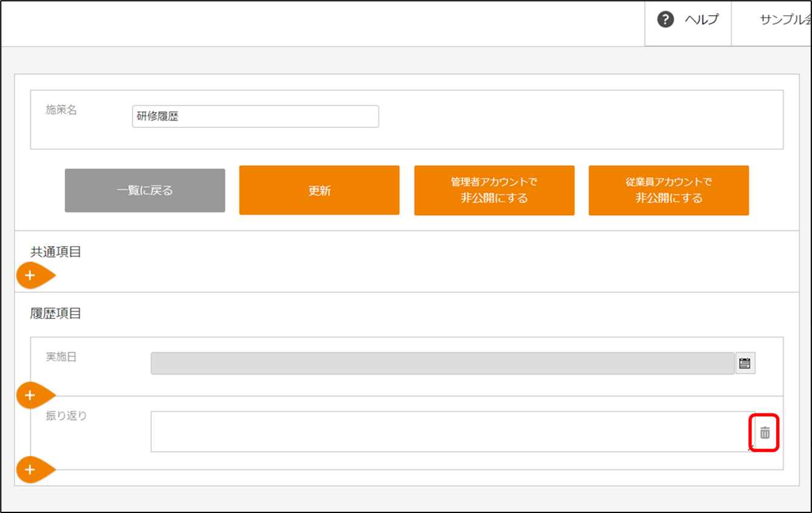
Task: Open the ヘルプ menu text
Action: click(x=702, y=20)
